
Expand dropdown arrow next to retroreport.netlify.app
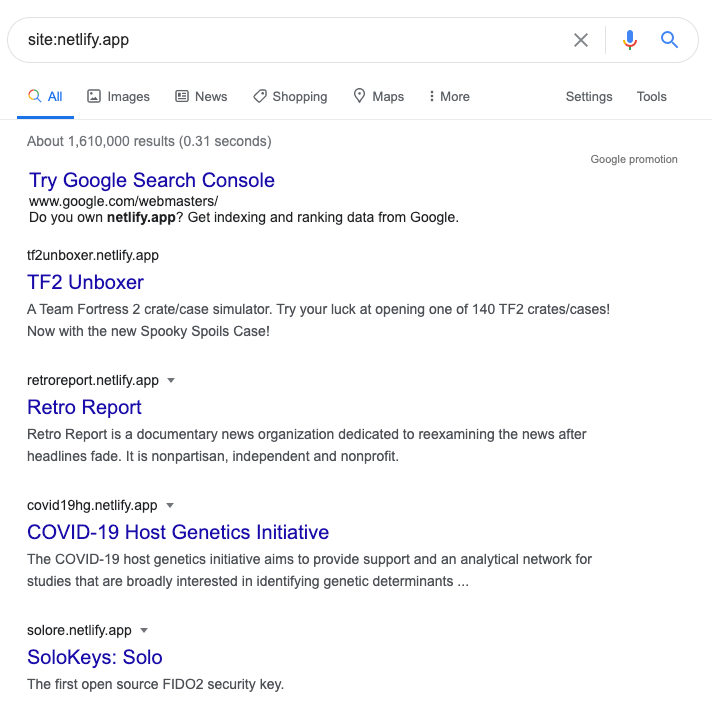[171, 381]
